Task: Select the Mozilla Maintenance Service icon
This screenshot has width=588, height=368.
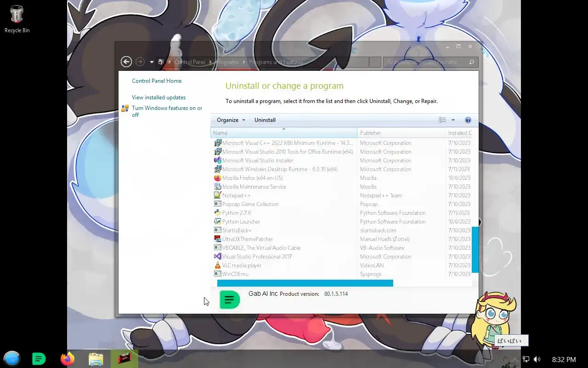Action: (x=218, y=187)
